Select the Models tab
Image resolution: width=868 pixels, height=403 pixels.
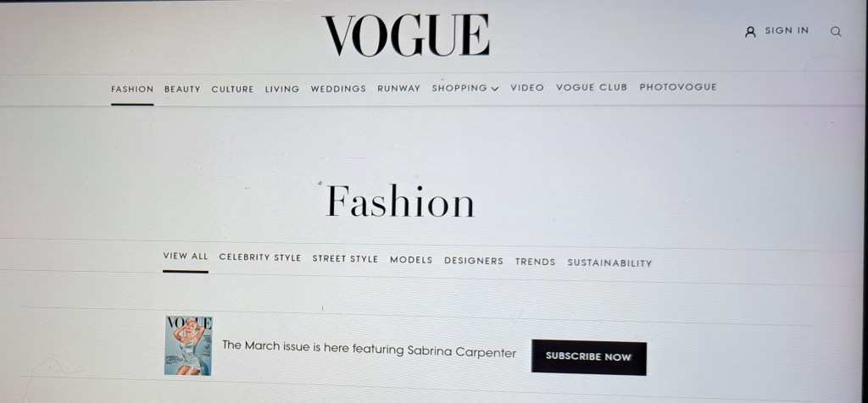coord(411,260)
